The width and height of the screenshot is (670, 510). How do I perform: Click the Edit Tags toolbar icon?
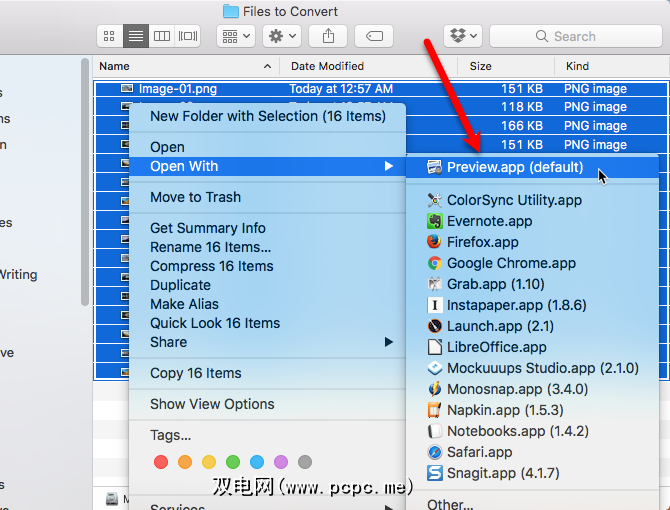pyautogui.click(x=374, y=36)
